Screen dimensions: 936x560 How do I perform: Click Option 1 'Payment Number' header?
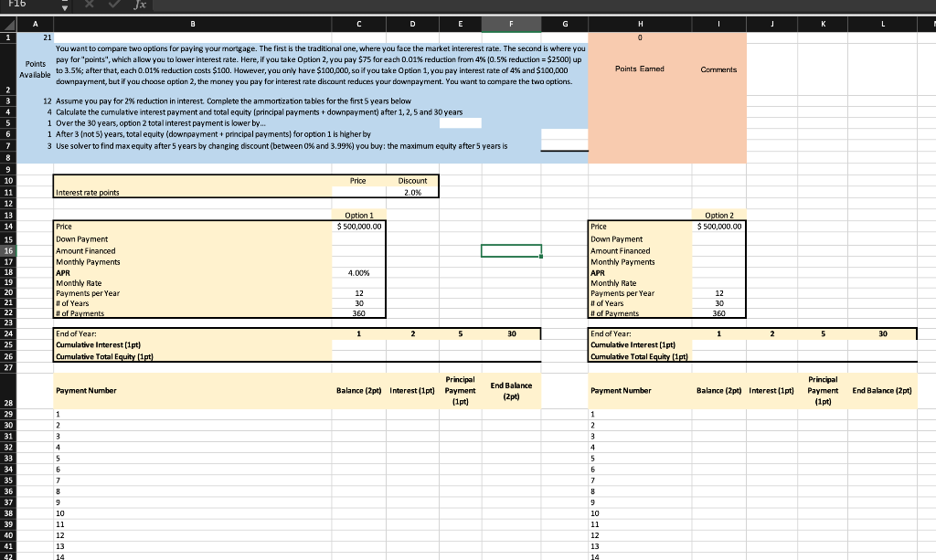[x=192, y=391]
